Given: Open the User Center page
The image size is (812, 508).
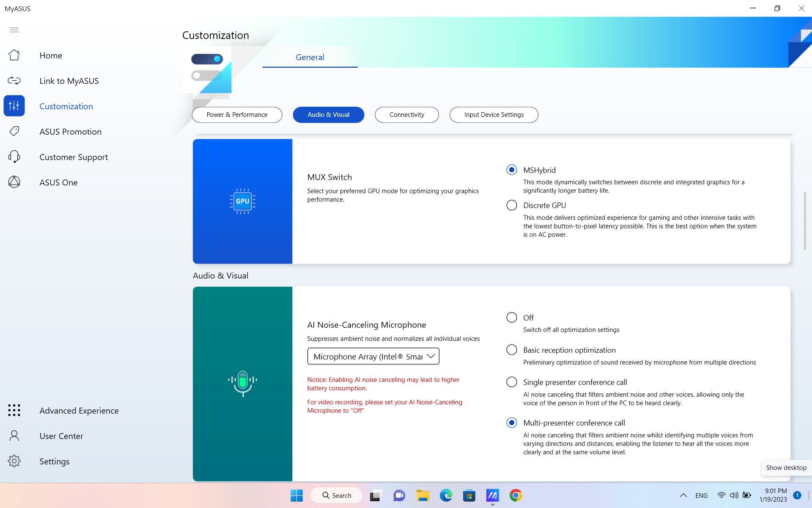Looking at the screenshot, I should pyautogui.click(x=61, y=436).
